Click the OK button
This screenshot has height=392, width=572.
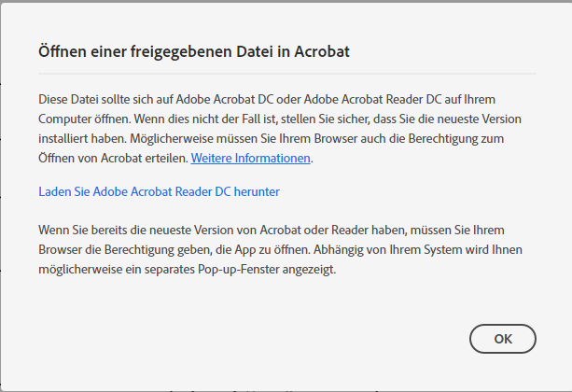[502, 338]
